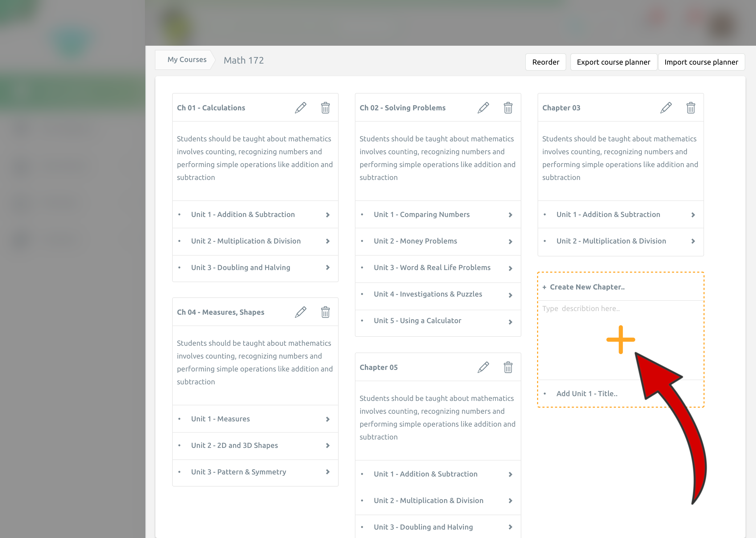Click Export course planner button

pos(613,62)
